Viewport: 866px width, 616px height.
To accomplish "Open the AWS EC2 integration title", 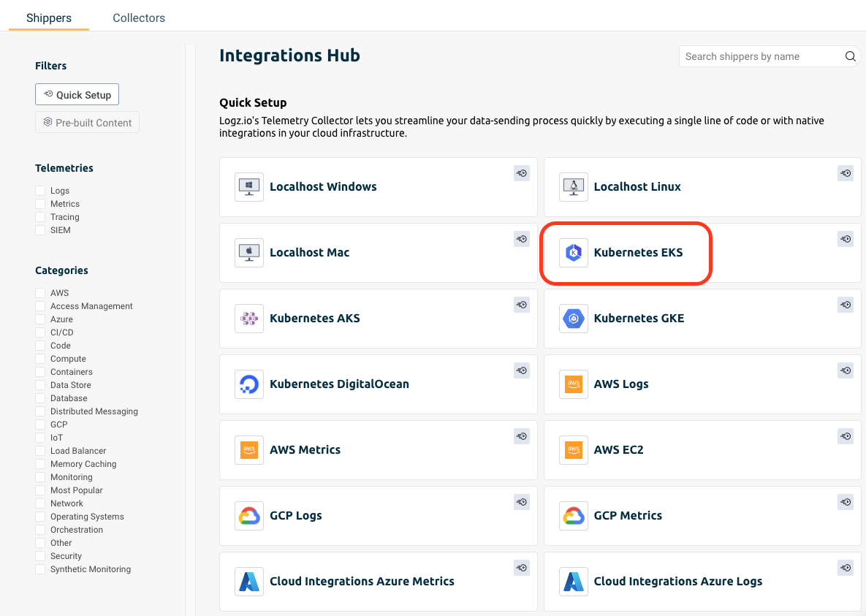I will coord(618,449).
